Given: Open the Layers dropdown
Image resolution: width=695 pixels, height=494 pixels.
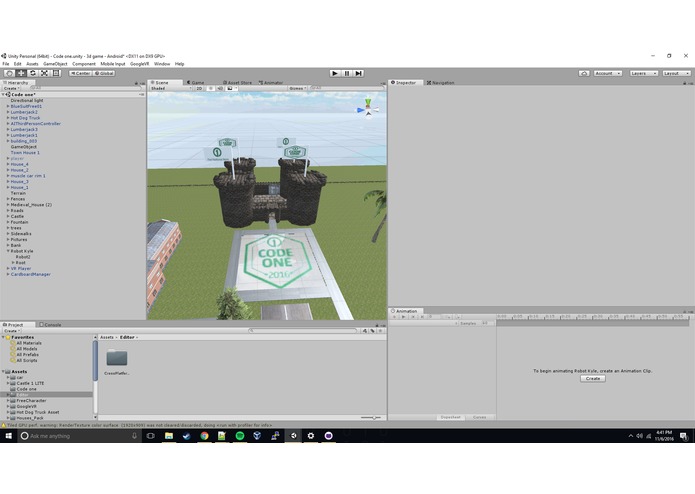Looking at the screenshot, I should click(644, 73).
